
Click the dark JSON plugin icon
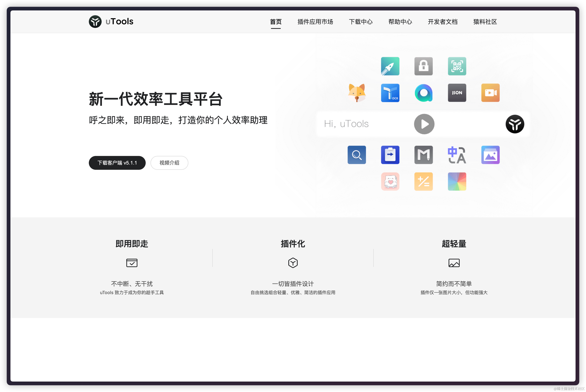[457, 93]
